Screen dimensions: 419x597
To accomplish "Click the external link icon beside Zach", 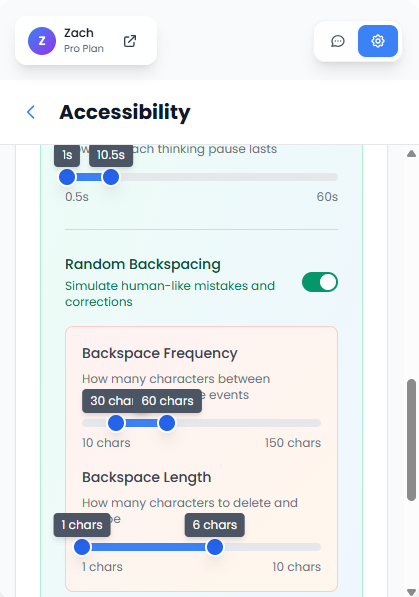I will [x=130, y=41].
